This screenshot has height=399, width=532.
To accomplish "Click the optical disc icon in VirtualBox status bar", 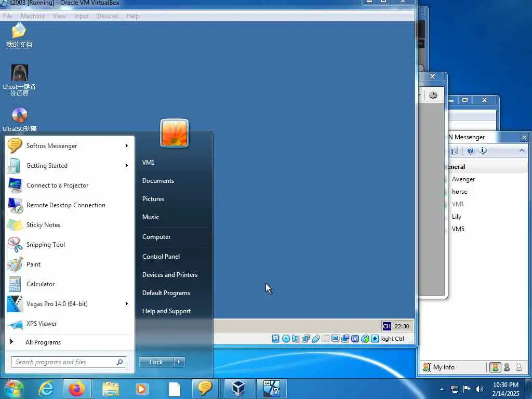I will [286, 339].
